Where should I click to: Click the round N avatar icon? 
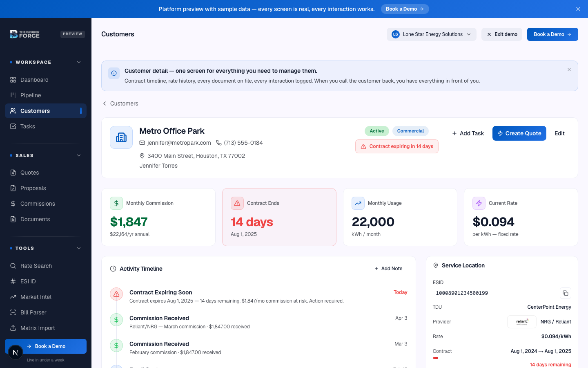point(16,352)
